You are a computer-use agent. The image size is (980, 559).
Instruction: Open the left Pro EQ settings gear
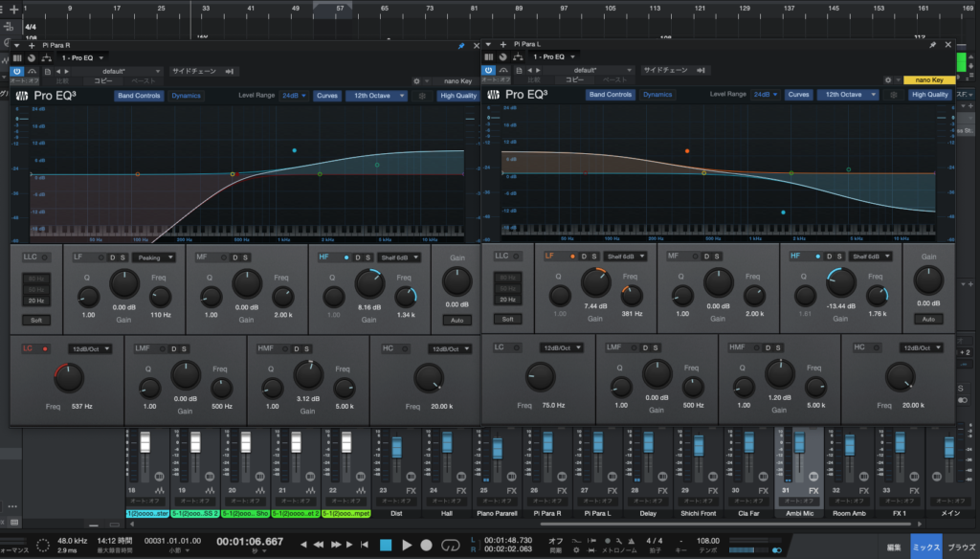tap(417, 81)
